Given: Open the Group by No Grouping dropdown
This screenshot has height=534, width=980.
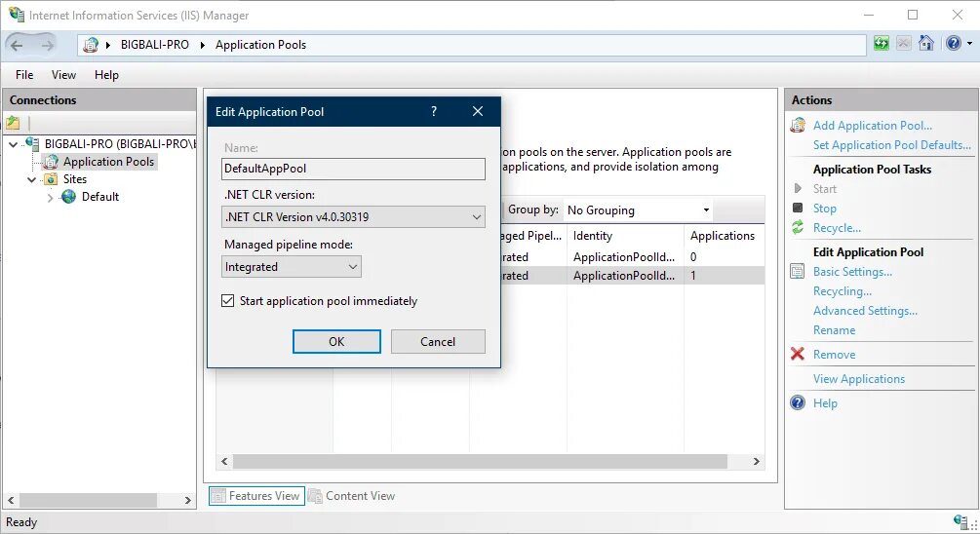Looking at the screenshot, I should click(x=638, y=210).
